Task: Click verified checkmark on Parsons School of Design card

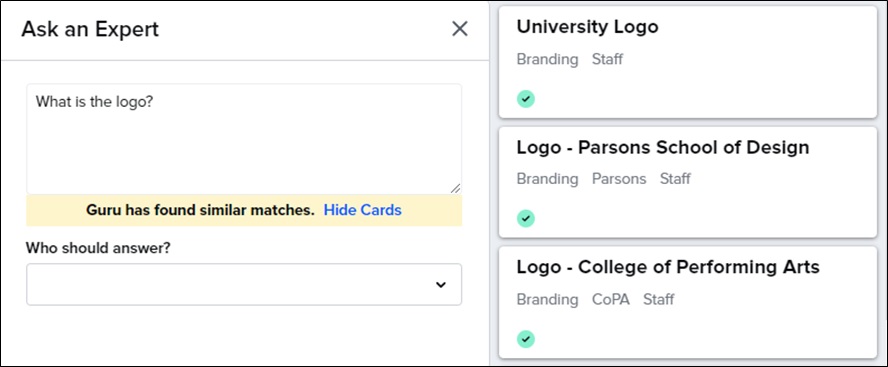Action: pos(526,218)
